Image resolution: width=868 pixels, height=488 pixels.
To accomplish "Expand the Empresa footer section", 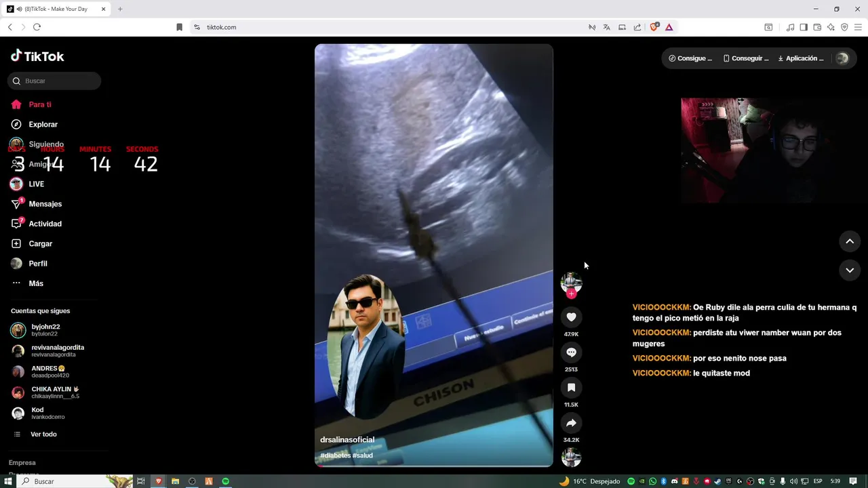I will [22, 462].
